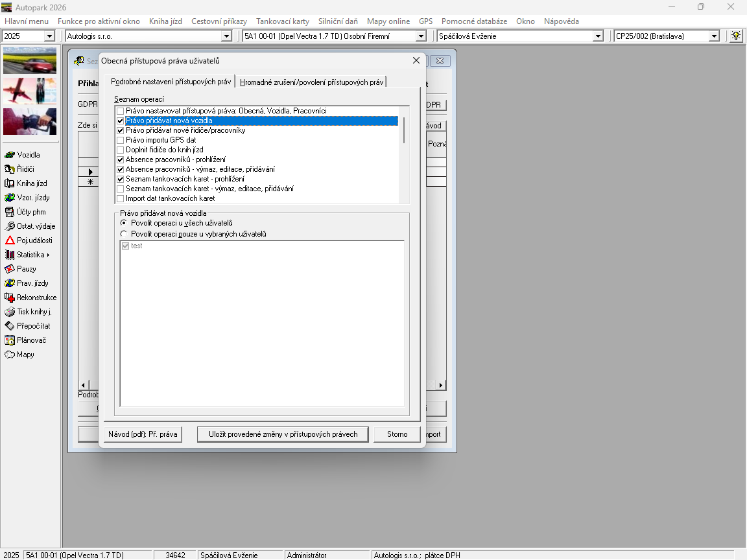Click the Vozidla car icon in sidebar
The width and height of the screenshot is (747, 560).
click(x=10, y=155)
